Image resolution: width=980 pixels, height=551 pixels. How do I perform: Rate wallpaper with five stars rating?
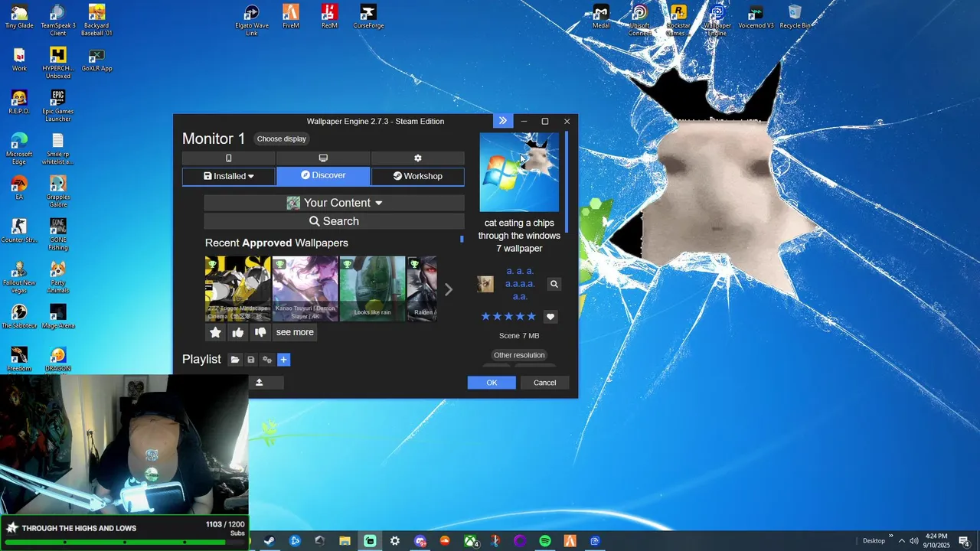(x=508, y=317)
